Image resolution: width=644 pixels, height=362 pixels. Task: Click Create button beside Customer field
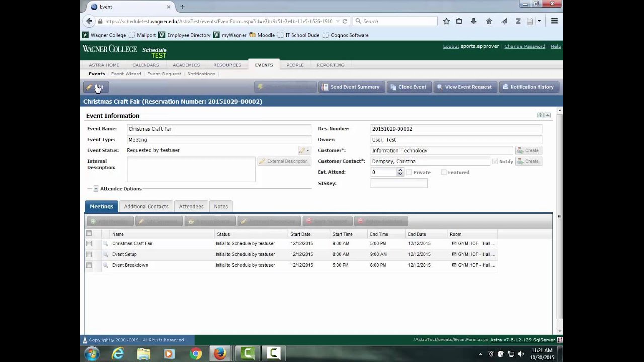pos(528,150)
